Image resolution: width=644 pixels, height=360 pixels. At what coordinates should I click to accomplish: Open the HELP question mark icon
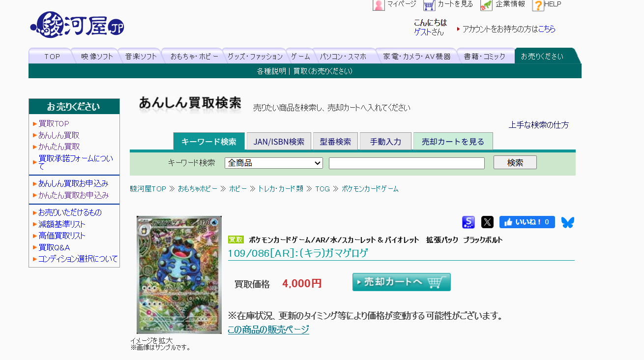pos(538,5)
